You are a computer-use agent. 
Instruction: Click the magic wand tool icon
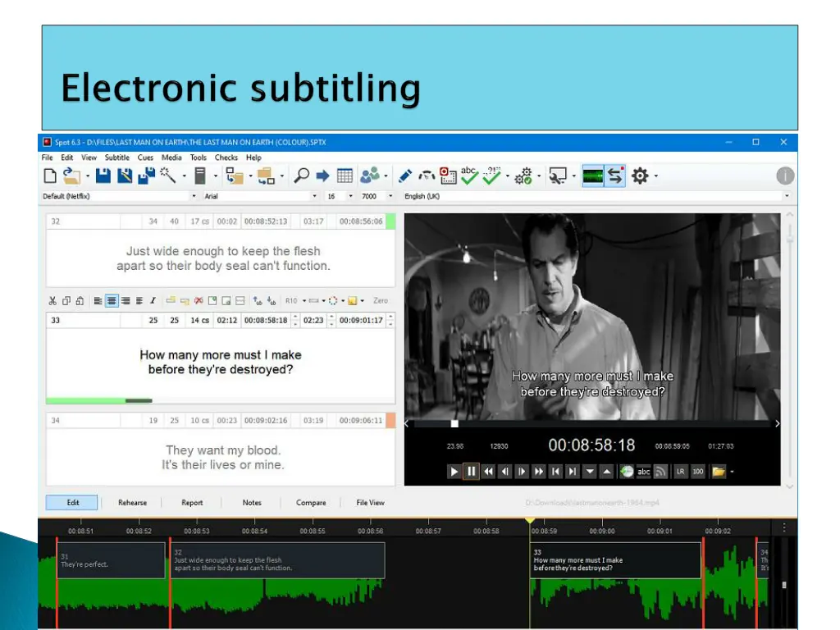[x=167, y=176]
